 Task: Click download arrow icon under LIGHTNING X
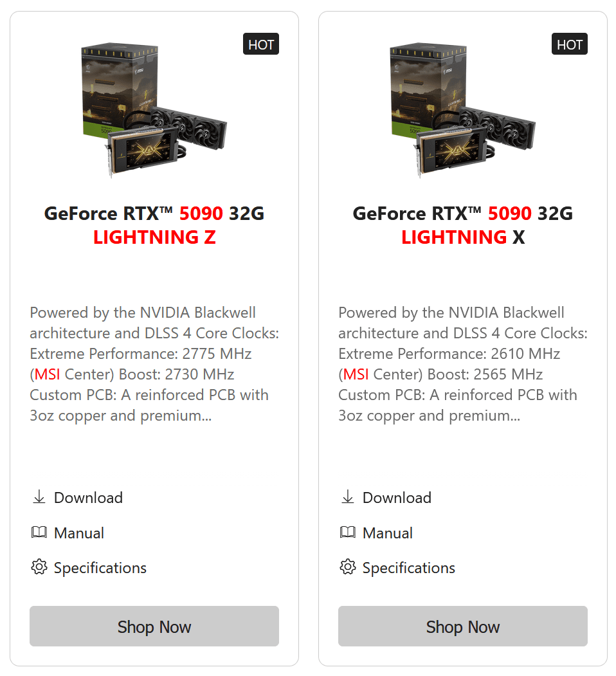(x=348, y=497)
